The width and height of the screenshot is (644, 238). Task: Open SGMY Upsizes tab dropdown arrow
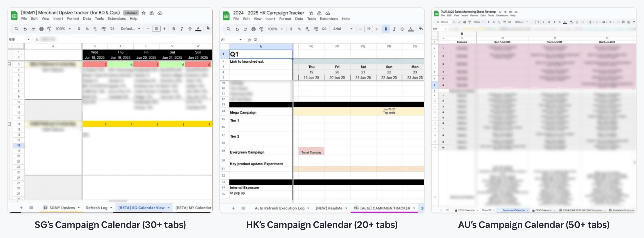(79, 208)
